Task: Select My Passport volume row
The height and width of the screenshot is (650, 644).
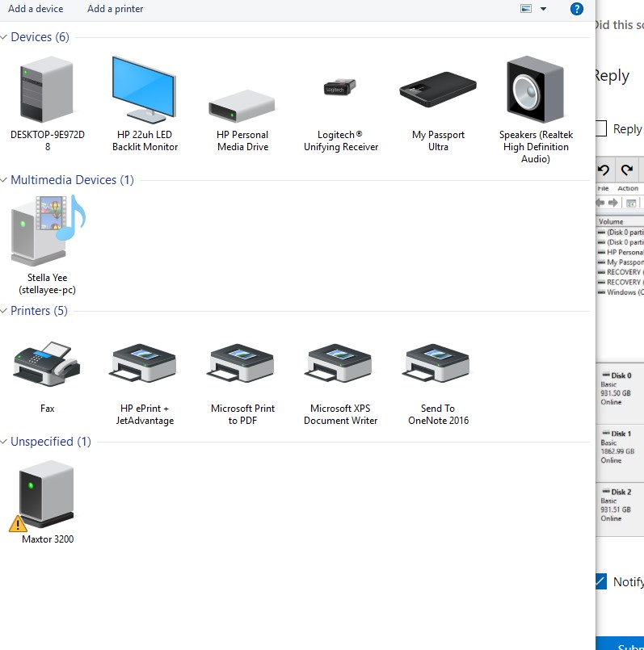Action: [621, 262]
